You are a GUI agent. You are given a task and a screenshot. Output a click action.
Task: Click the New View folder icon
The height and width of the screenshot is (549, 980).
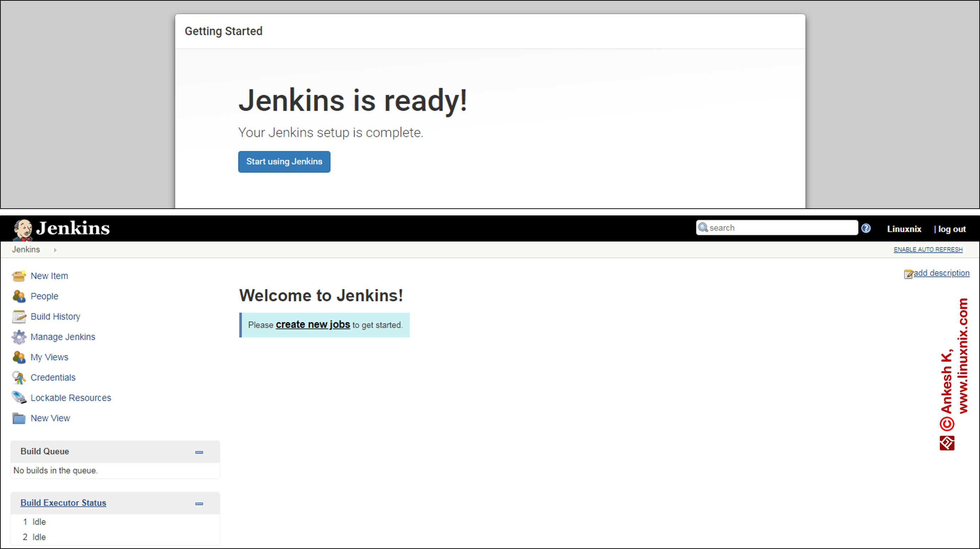(x=18, y=418)
